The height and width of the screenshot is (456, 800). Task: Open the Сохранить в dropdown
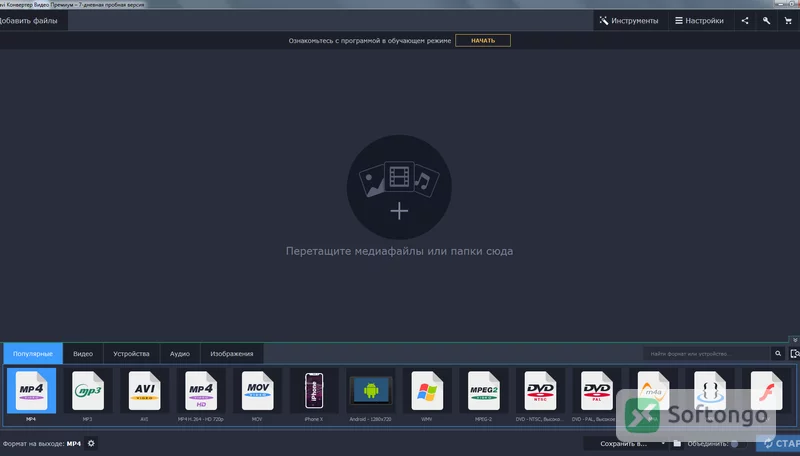627,444
